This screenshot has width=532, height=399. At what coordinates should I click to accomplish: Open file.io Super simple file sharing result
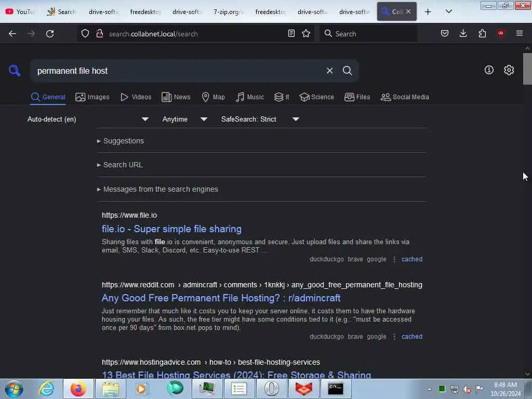(171, 229)
